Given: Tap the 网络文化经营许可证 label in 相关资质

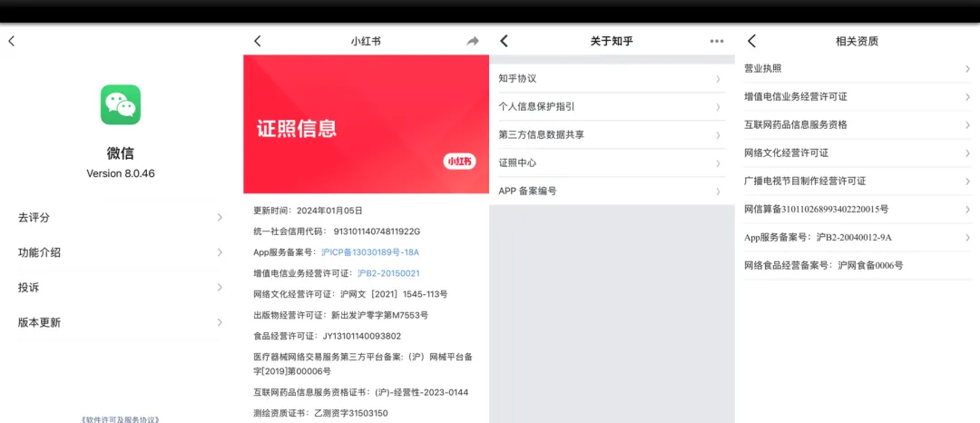Looking at the screenshot, I should [x=786, y=153].
